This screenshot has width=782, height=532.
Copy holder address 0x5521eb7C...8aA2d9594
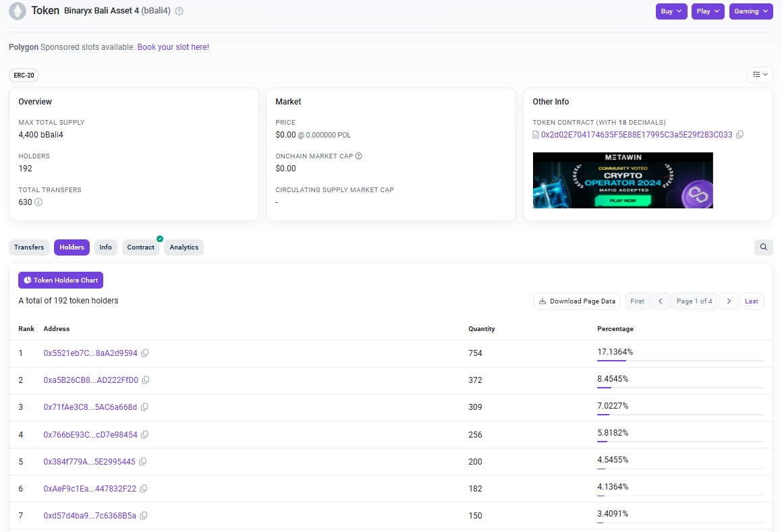pos(145,353)
